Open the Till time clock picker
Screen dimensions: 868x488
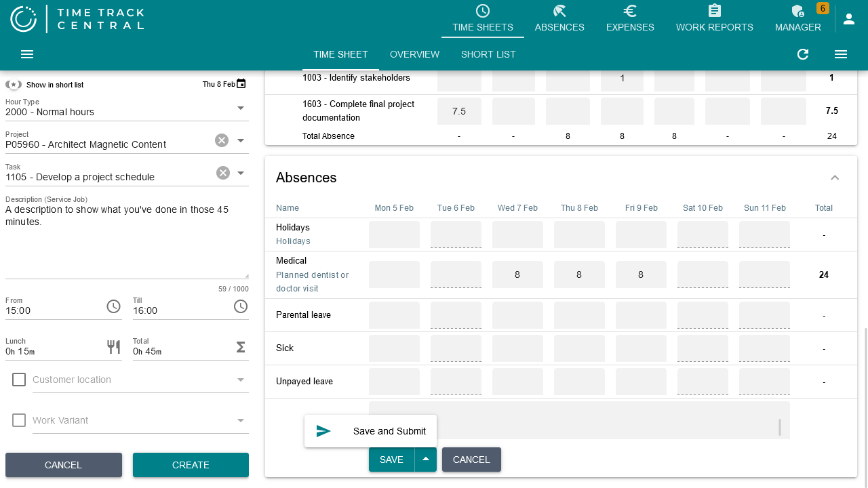(241, 307)
